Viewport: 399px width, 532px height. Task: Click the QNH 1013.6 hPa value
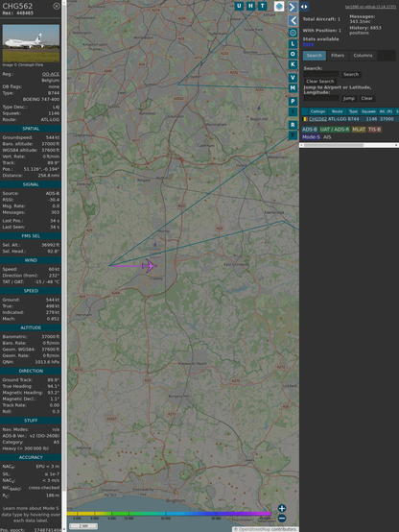click(47, 362)
